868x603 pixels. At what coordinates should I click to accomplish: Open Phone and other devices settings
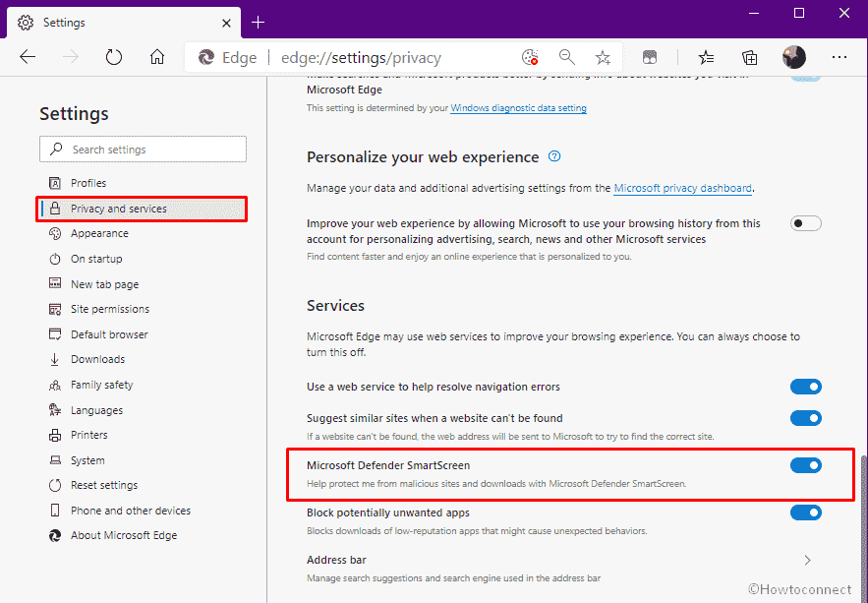(131, 511)
